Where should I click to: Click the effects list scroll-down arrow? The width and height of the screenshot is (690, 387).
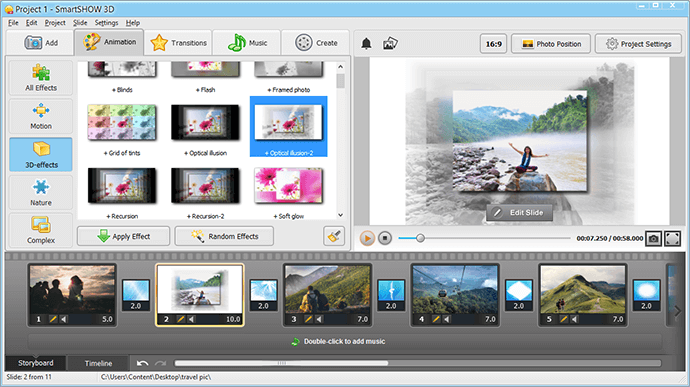340,215
